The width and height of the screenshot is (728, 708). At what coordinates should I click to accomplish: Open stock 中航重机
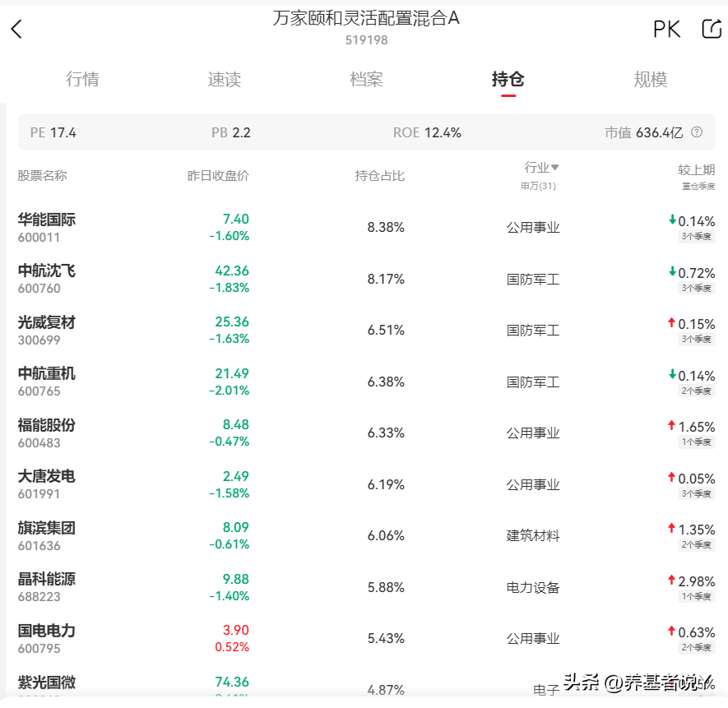(46, 373)
